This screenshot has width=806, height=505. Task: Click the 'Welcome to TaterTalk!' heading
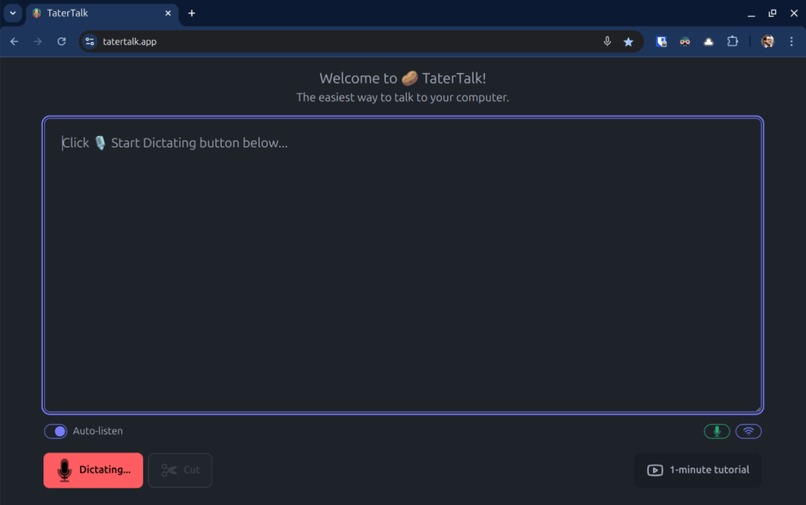point(402,78)
